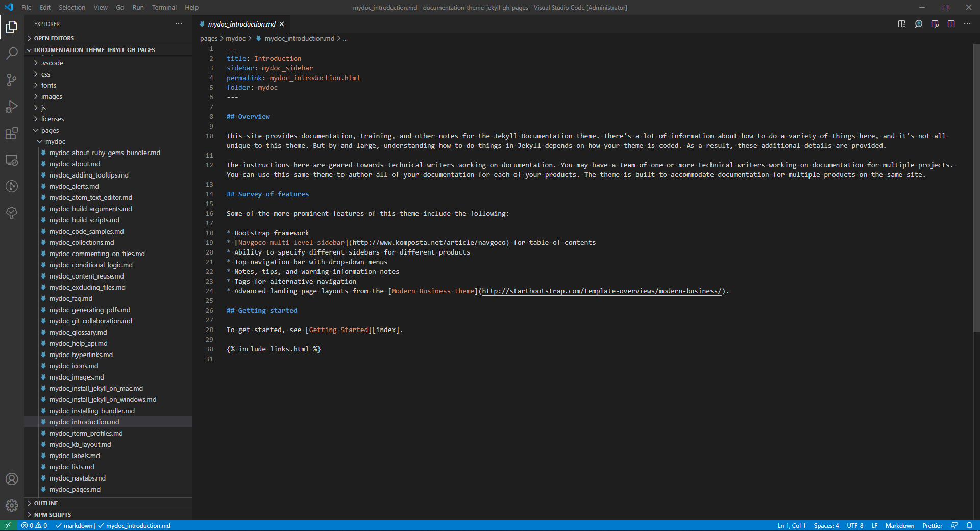The image size is (980, 531).
Task: Open editor More Actions ellipsis
Action: [x=967, y=24]
